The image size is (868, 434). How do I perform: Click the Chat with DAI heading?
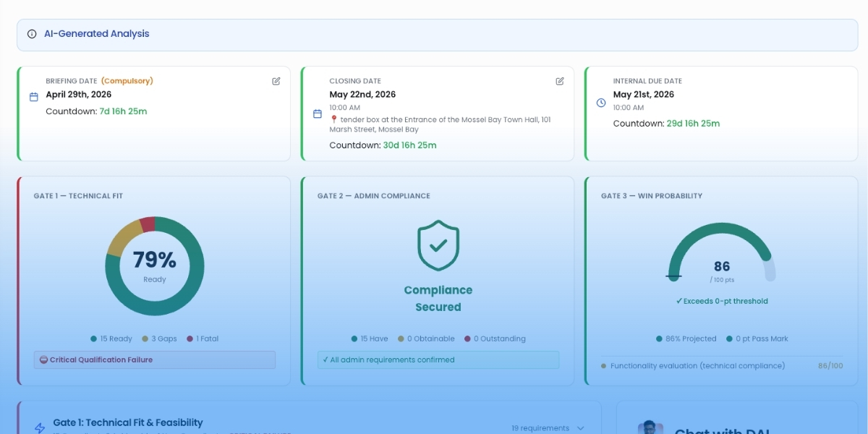point(722,430)
